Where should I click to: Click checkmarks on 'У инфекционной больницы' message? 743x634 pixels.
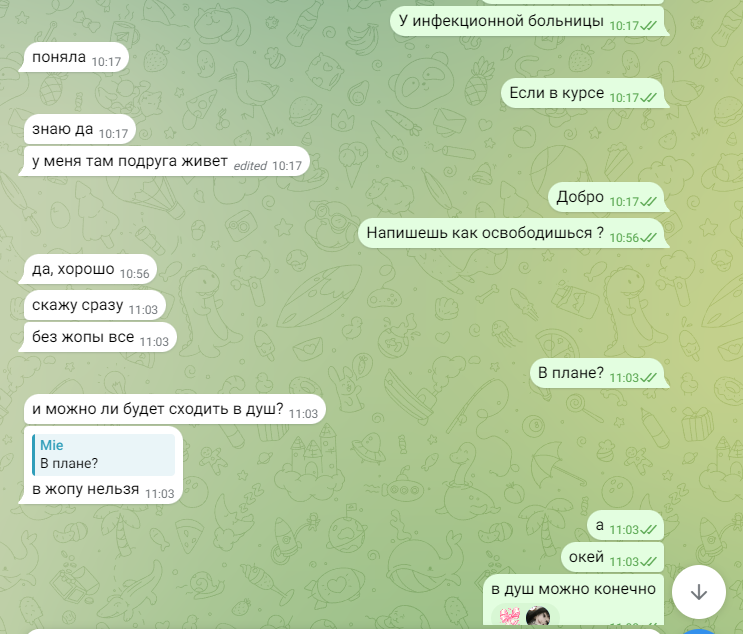tap(648, 26)
